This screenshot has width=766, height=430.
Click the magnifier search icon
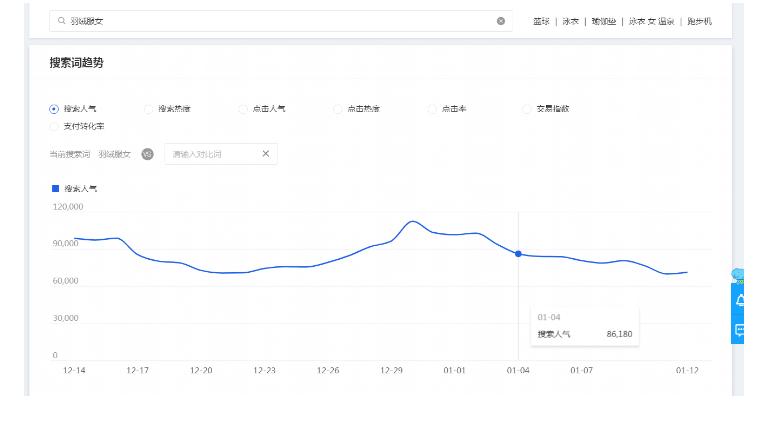click(62, 21)
